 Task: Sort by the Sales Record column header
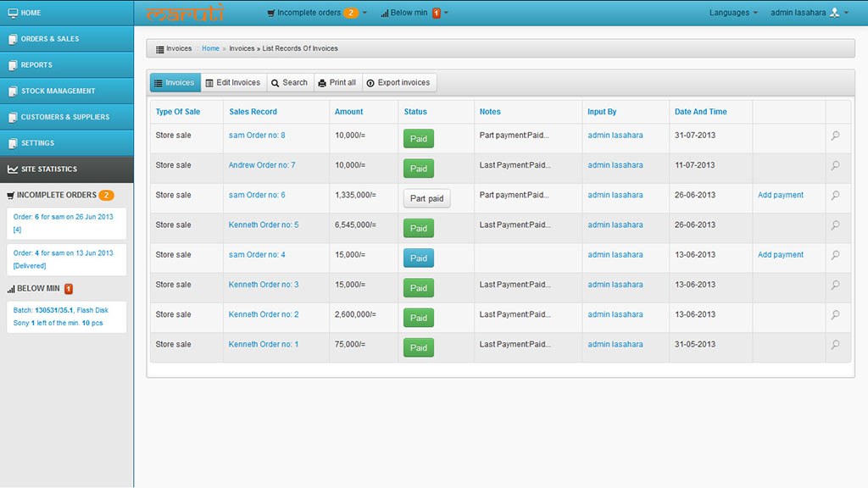pyautogui.click(x=253, y=112)
